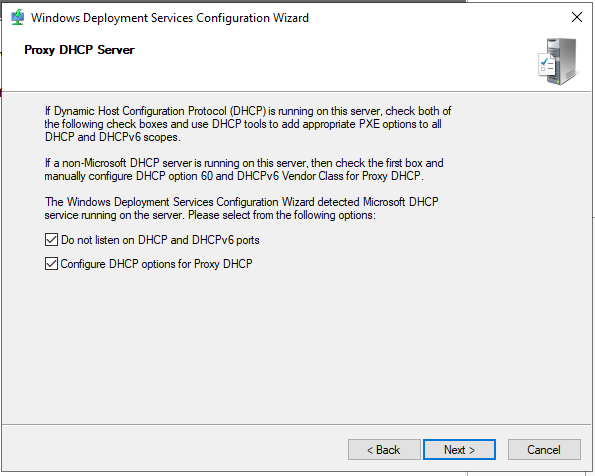Click the server checklist icon in header
This screenshot has width=595, height=476.
pos(558,62)
